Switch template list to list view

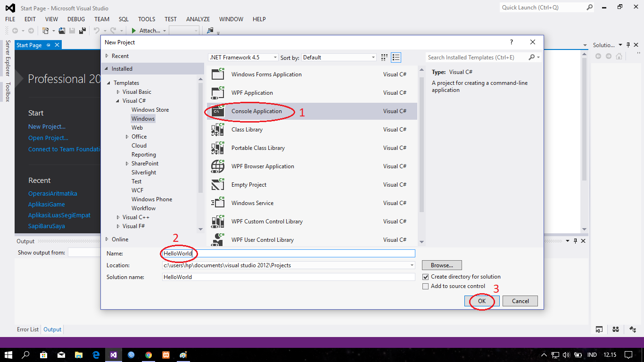[x=396, y=57]
